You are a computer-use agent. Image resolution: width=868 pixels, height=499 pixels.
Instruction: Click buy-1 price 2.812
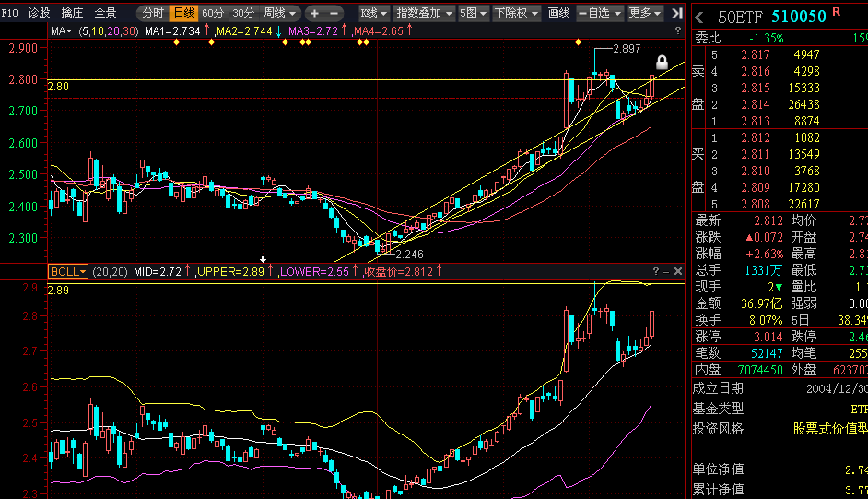coord(755,138)
